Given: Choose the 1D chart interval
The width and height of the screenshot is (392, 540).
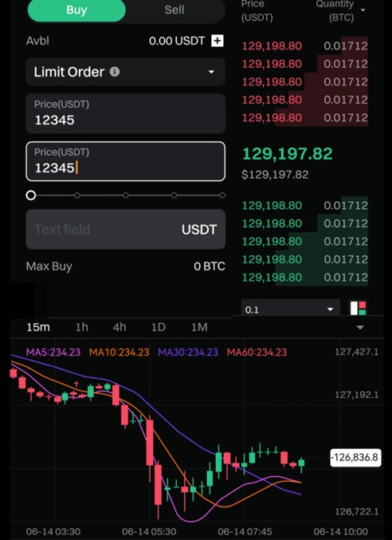Looking at the screenshot, I should 159,327.
